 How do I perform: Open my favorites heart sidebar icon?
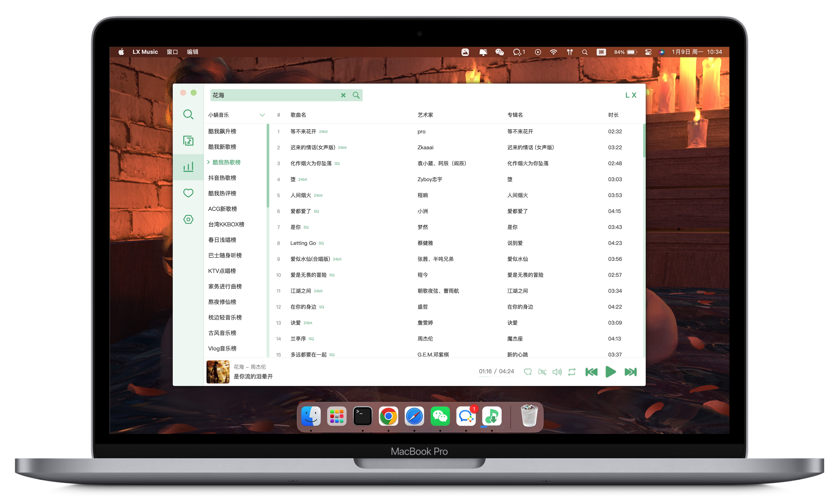[188, 193]
